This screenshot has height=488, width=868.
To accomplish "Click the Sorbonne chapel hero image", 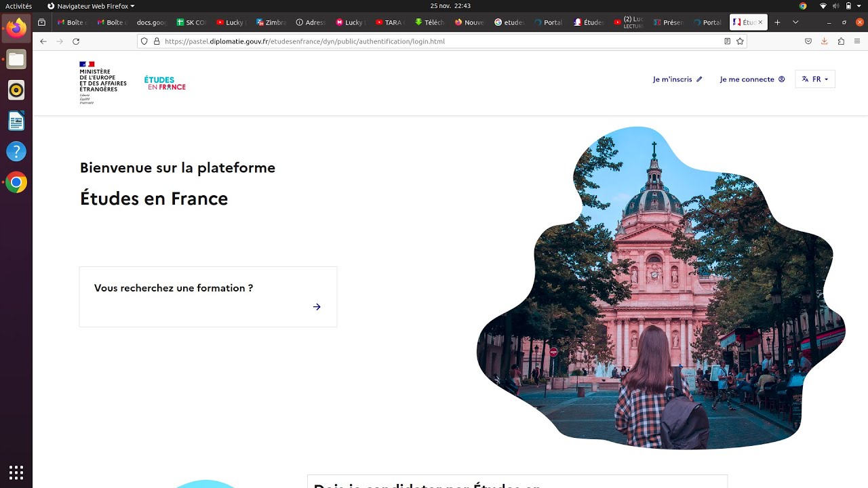I will coord(661,287).
